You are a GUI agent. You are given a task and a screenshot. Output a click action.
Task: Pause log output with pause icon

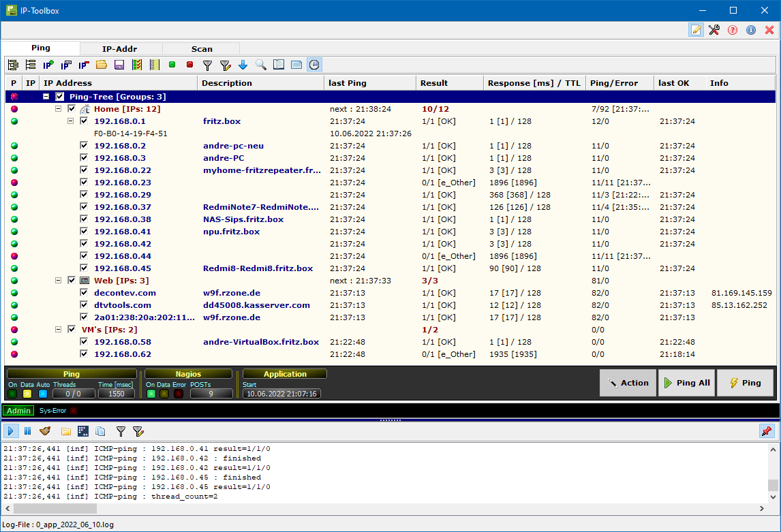pos(27,431)
